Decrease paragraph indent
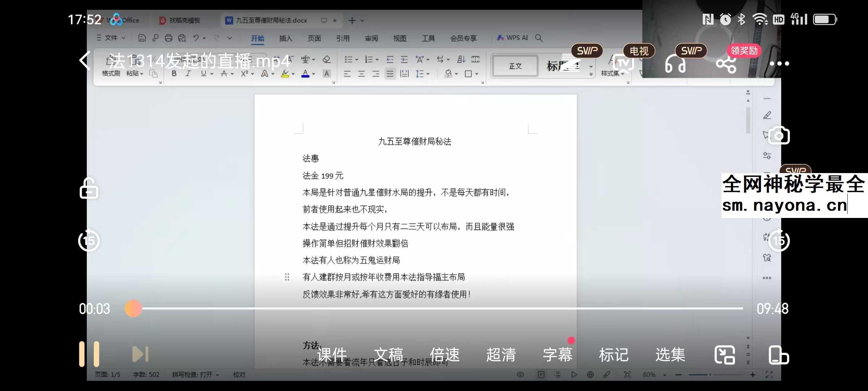 pos(390,59)
